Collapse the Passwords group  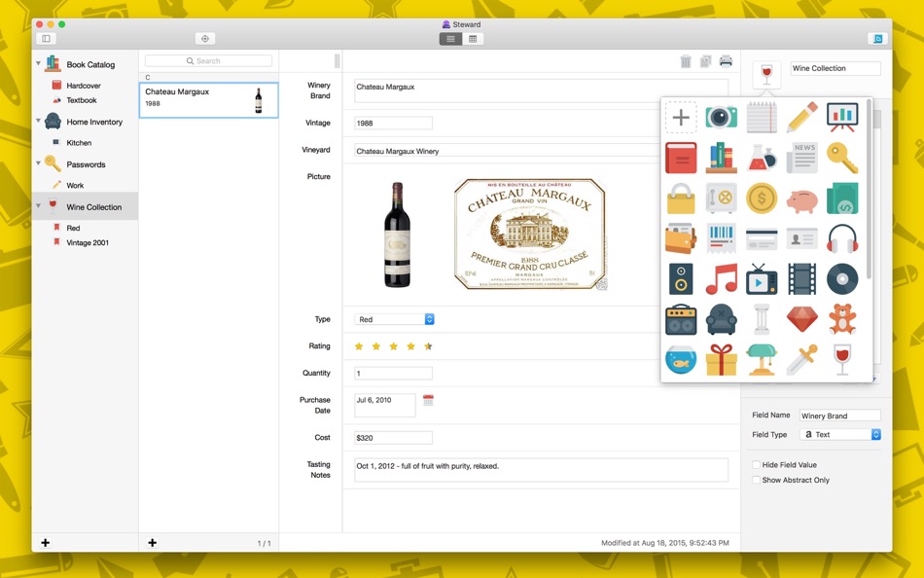pos(38,163)
